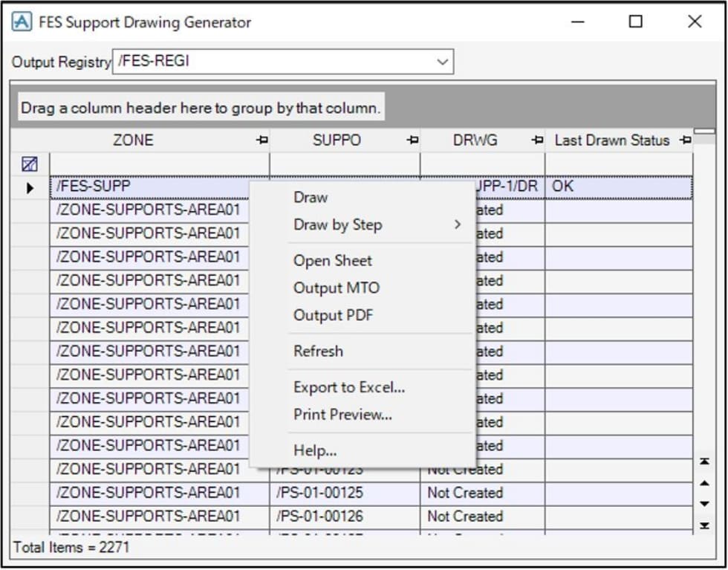Pin the ZONE column header

point(261,140)
